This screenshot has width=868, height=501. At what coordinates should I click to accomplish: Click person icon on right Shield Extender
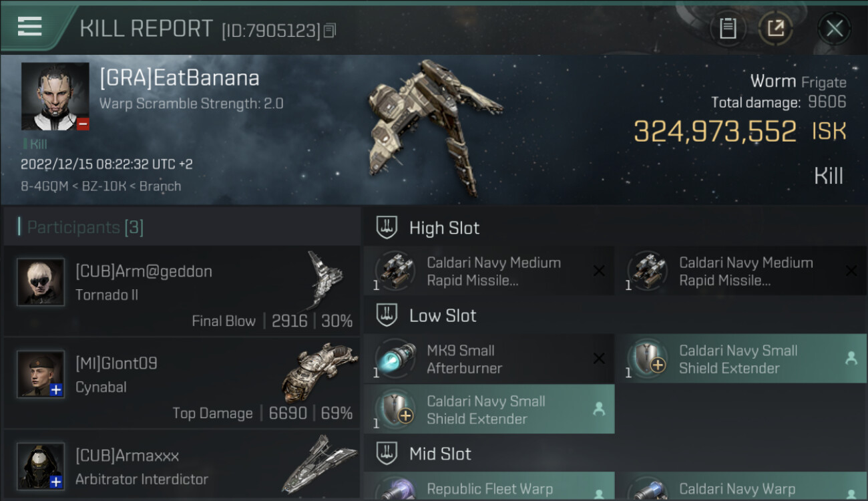(851, 358)
